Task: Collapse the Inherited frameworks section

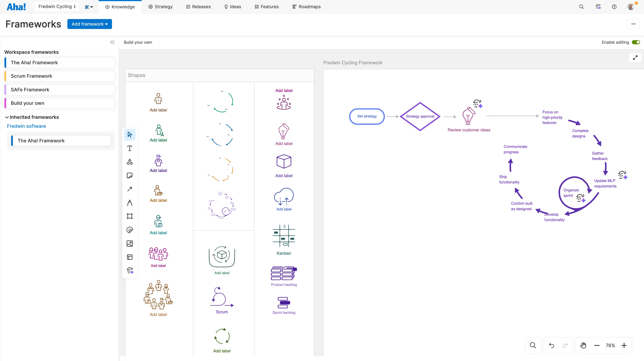Action: (x=7, y=117)
